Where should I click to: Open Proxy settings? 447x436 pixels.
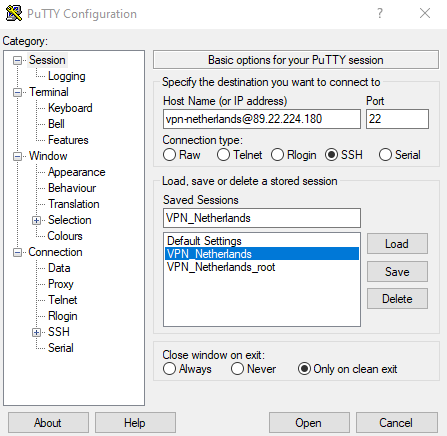pyautogui.click(x=60, y=284)
